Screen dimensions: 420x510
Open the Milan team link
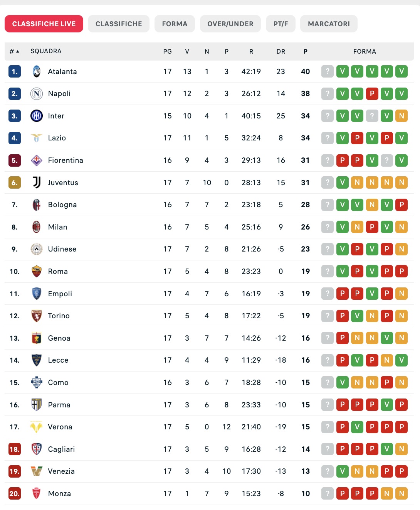(58, 227)
